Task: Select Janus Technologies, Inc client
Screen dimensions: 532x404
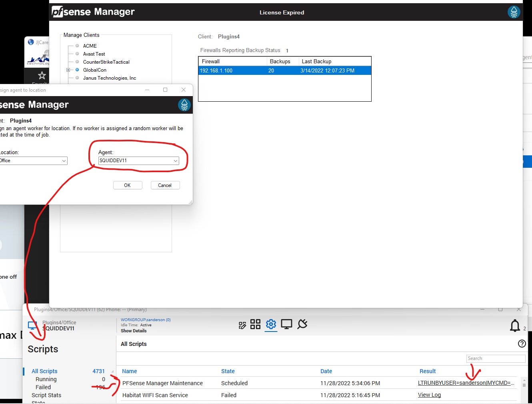Action: pos(110,78)
